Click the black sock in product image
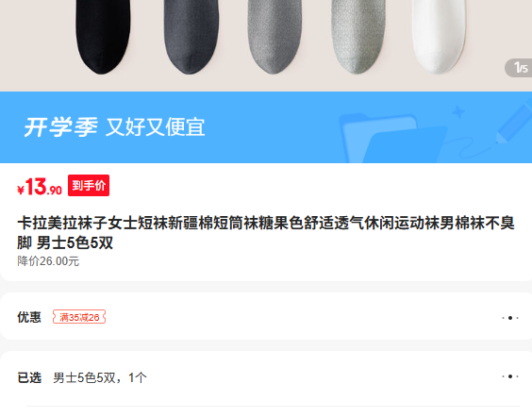 (x=103, y=36)
